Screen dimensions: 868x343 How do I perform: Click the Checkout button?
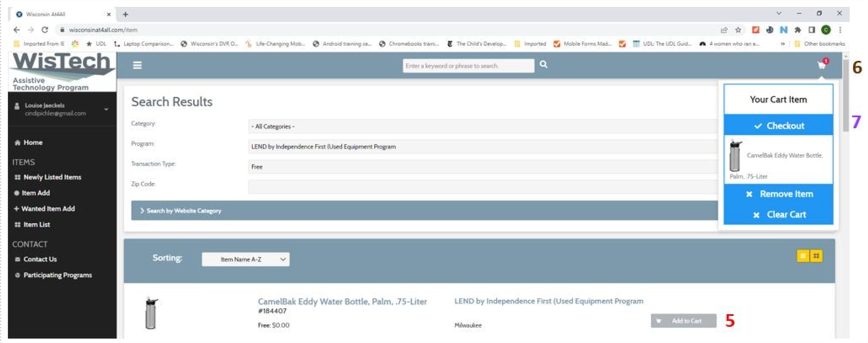(778, 126)
